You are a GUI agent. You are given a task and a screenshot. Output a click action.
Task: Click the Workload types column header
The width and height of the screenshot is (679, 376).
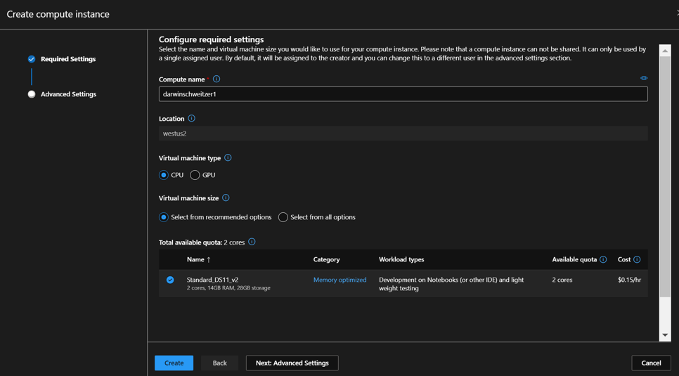pyautogui.click(x=401, y=259)
